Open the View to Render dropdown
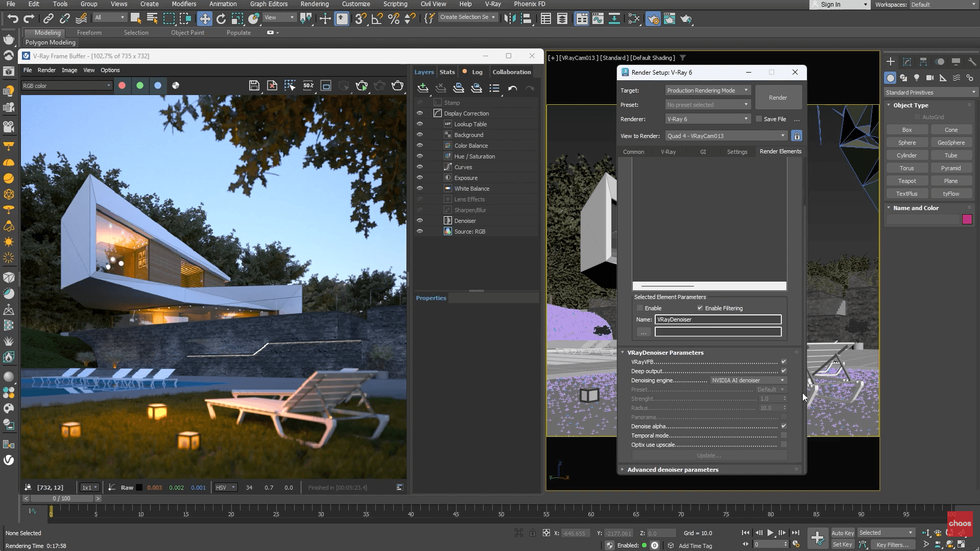The image size is (980, 551). (726, 136)
